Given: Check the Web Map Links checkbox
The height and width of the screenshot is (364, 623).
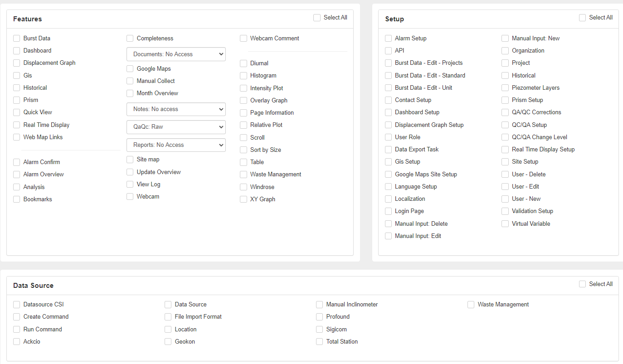Looking at the screenshot, I should (17, 137).
